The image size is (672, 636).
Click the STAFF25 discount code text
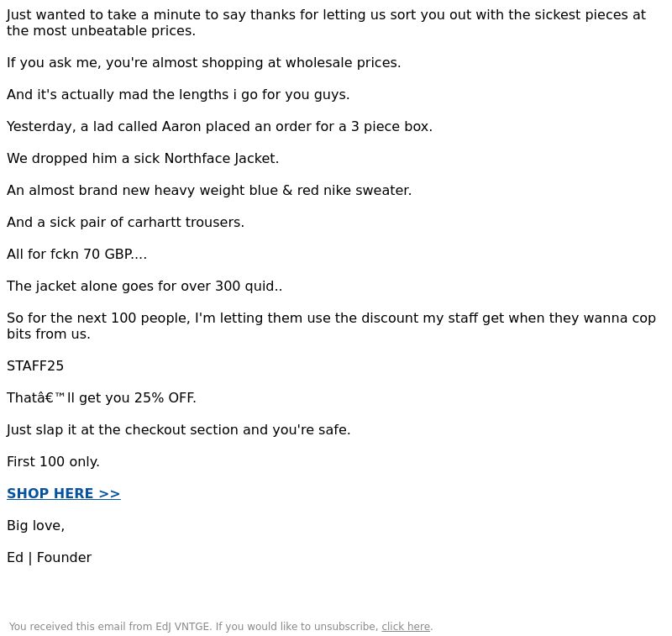[x=35, y=366]
